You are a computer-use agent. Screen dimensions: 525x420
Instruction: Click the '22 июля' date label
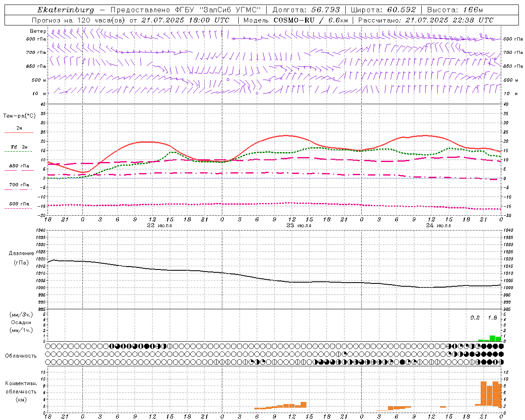[x=160, y=226]
